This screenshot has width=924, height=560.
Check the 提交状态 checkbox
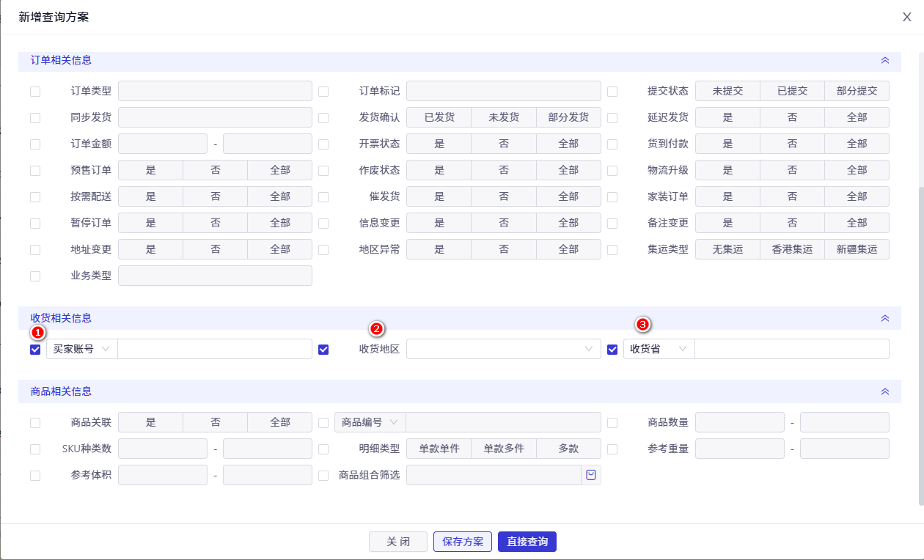pyautogui.click(x=612, y=92)
